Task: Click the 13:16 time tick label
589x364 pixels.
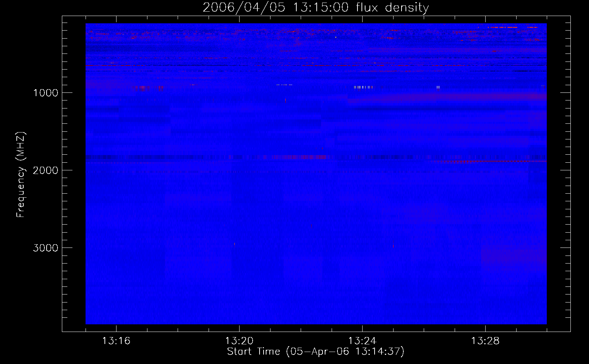Action: 116,341
